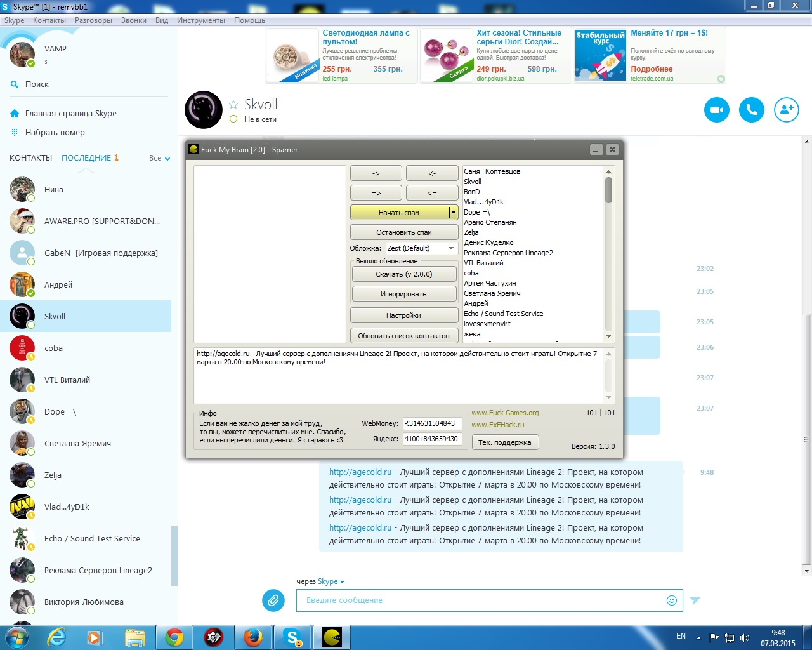
Task: Open VAMP profile avatar
Action: pos(22,55)
